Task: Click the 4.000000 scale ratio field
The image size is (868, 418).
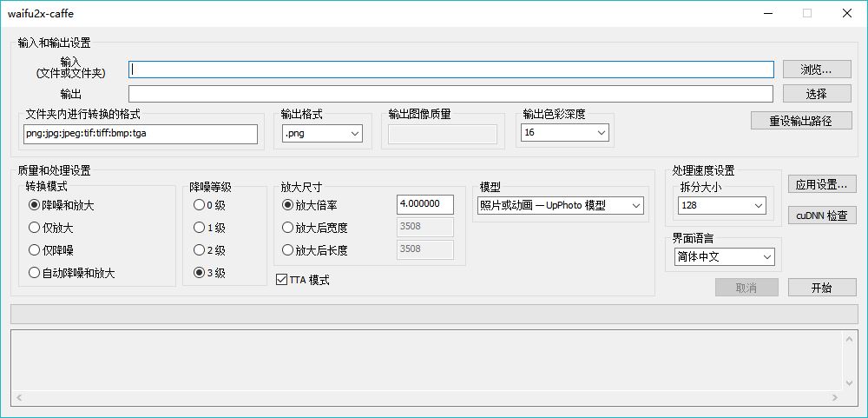Action: 425,204
